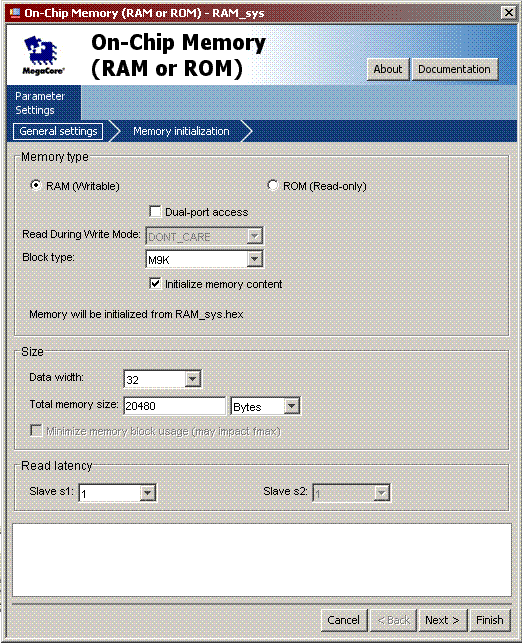This screenshot has height=644, width=522.
Task: Click Finish to apply settings
Action: 490,620
